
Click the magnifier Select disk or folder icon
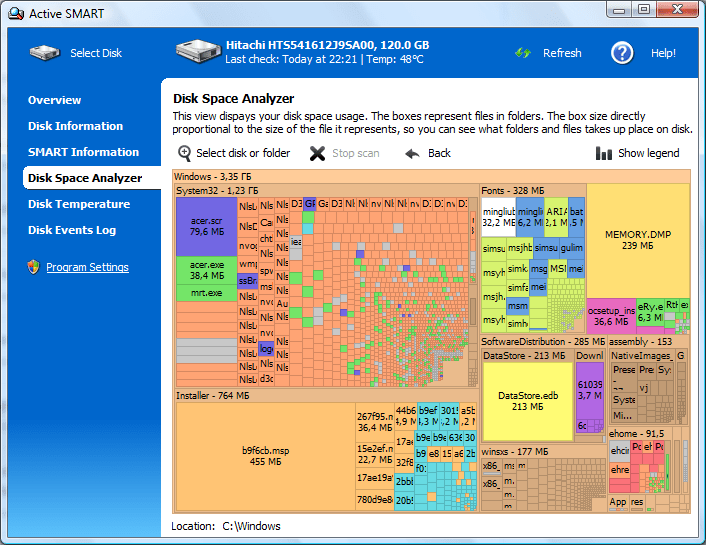(184, 154)
